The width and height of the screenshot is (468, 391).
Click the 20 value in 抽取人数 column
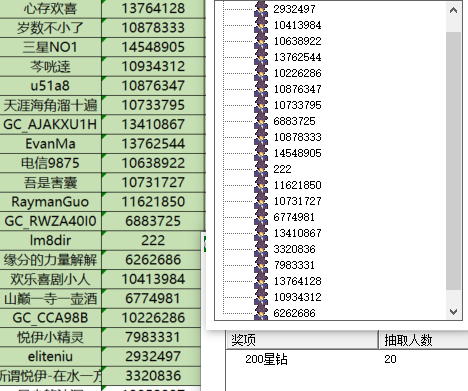tap(390, 359)
